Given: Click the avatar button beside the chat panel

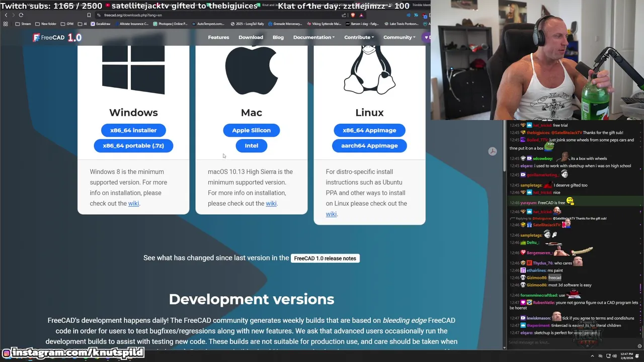Looking at the screenshot, I should click(x=493, y=151).
